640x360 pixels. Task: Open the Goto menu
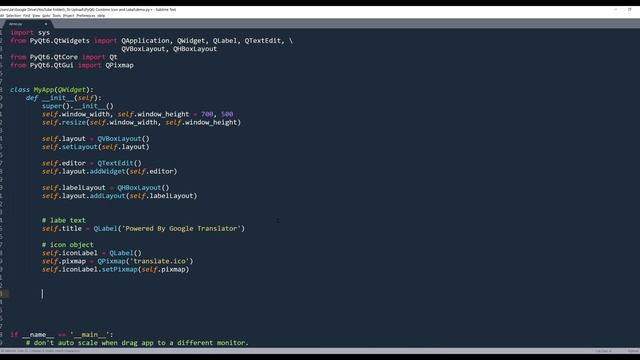pos(46,16)
